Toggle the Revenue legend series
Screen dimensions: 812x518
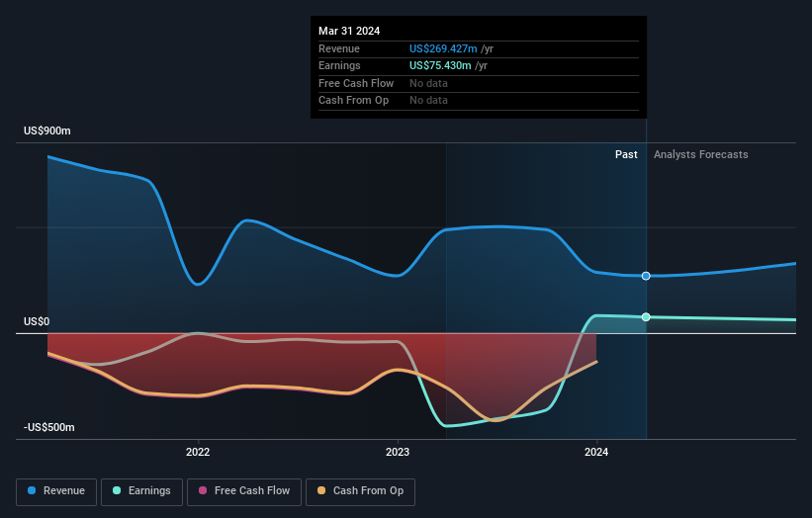[56, 491]
